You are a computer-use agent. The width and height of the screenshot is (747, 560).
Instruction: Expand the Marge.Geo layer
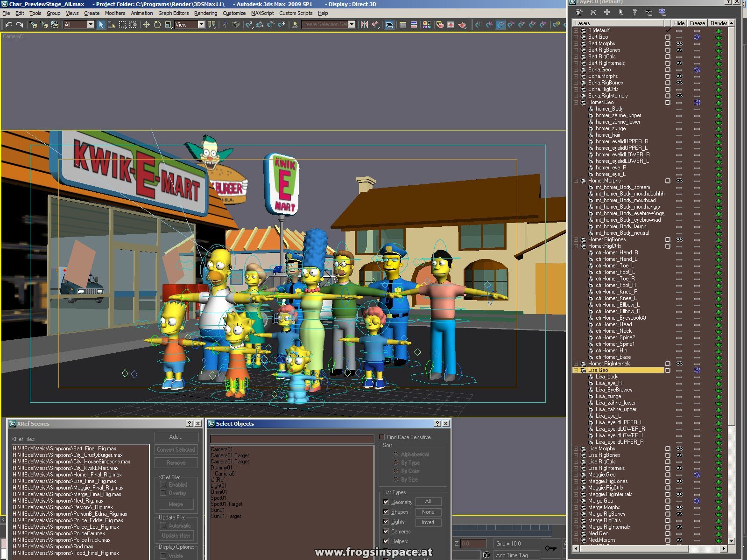(x=576, y=501)
